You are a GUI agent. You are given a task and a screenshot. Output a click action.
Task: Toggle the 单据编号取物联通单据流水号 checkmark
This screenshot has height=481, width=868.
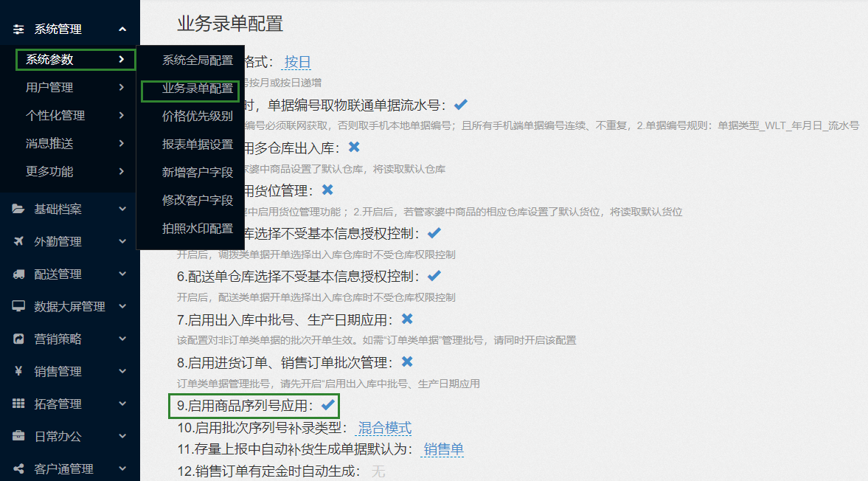coord(461,104)
